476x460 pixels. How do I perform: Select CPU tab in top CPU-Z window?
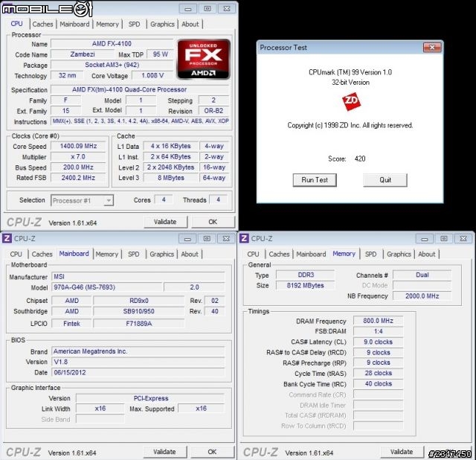point(16,24)
